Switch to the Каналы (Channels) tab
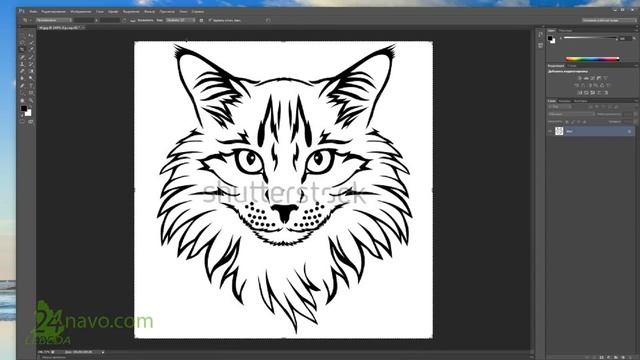640x360 pixels. 564,101
